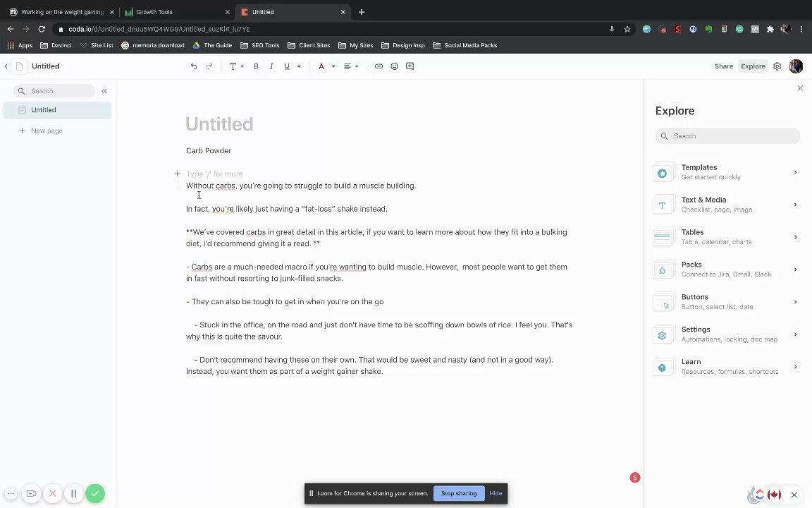Screen dimensions: 812x508
Task: Open Loom more options ellipsis
Action: [x=11, y=493]
